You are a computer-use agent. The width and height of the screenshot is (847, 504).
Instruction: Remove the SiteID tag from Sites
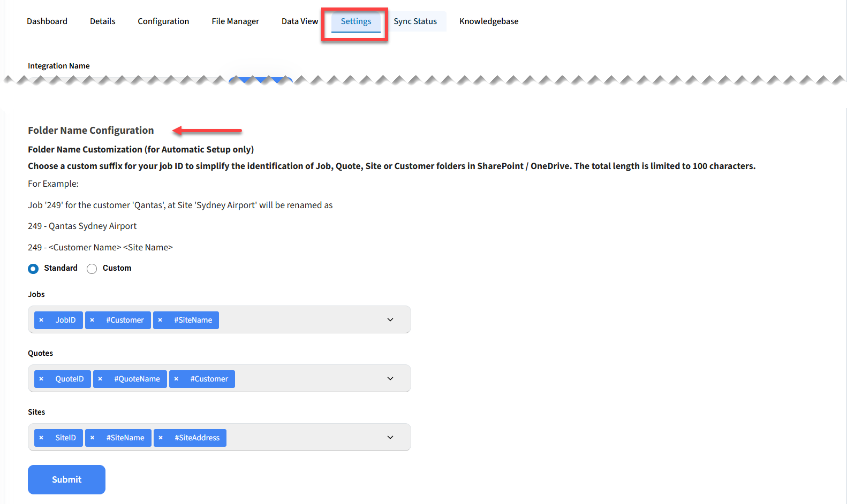[41, 438]
